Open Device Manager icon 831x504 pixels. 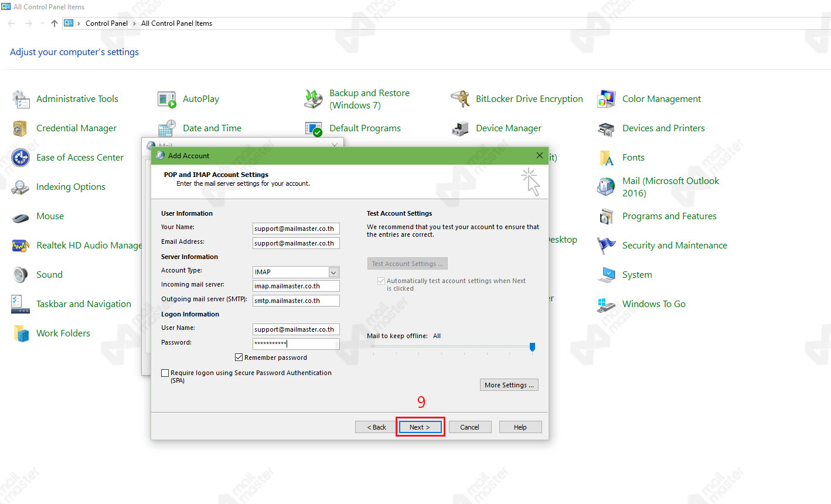(x=460, y=128)
